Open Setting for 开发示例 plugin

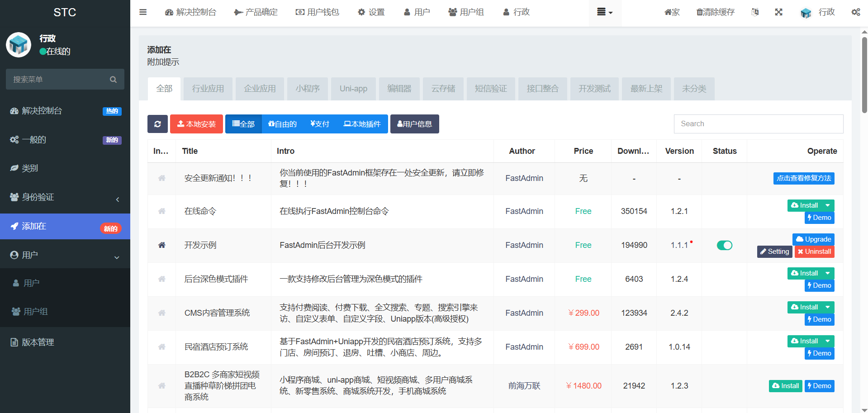click(x=774, y=252)
